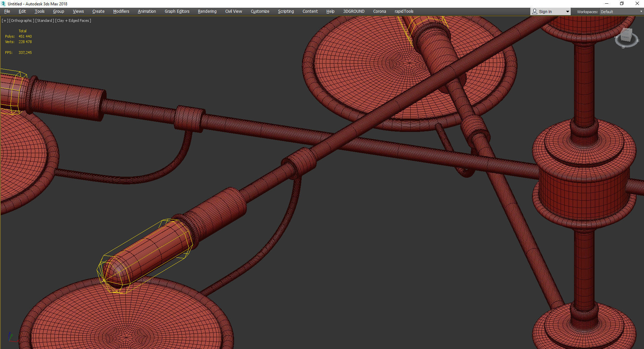644x349 pixels.
Task: Minimize the 3ds Max window
Action: (607, 4)
